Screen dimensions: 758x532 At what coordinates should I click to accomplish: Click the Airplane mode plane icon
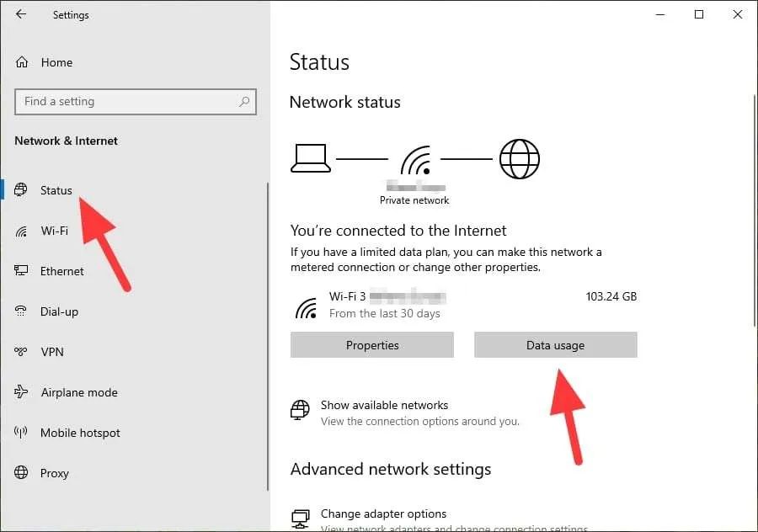click(x=21, y=391)
